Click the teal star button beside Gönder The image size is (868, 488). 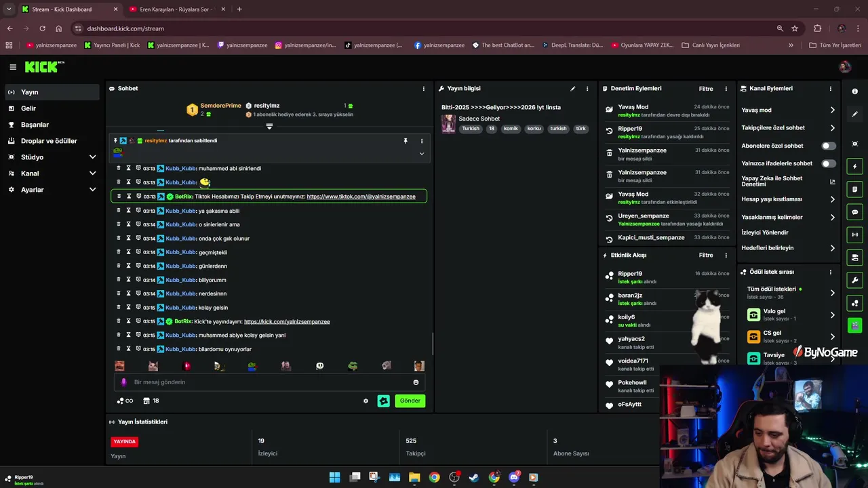coord(384,401)
